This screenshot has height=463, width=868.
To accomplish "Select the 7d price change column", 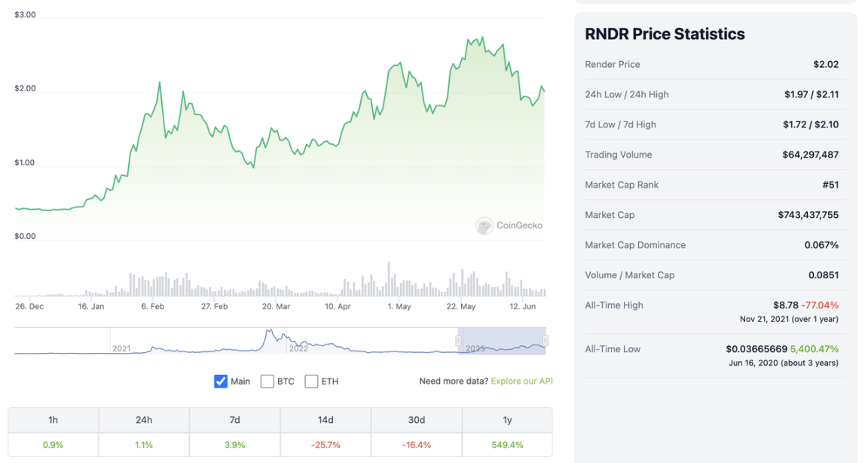I will click(x=234, y=420).
